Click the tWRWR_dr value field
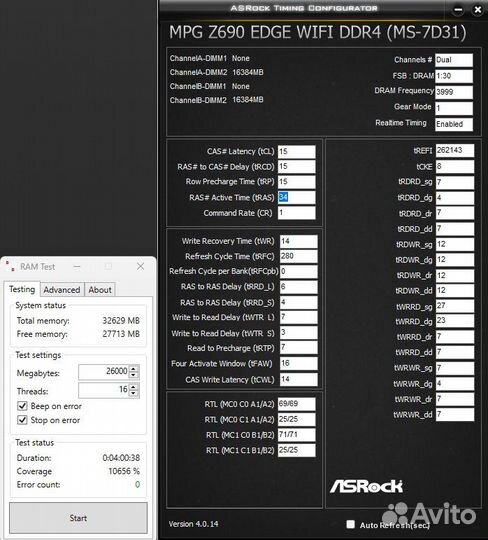 coord(455,399)
